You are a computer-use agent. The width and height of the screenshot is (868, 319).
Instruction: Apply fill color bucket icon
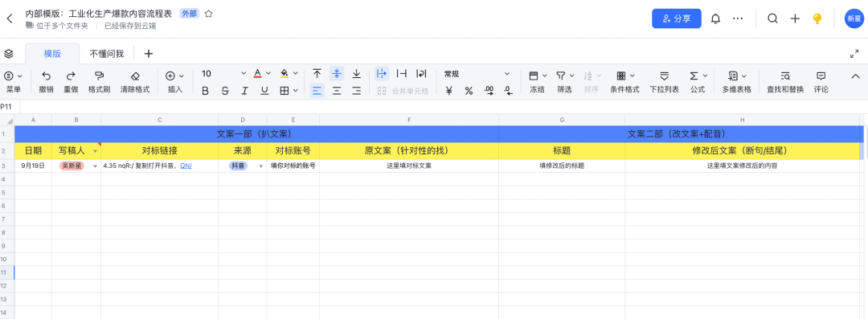click(285, 74)
